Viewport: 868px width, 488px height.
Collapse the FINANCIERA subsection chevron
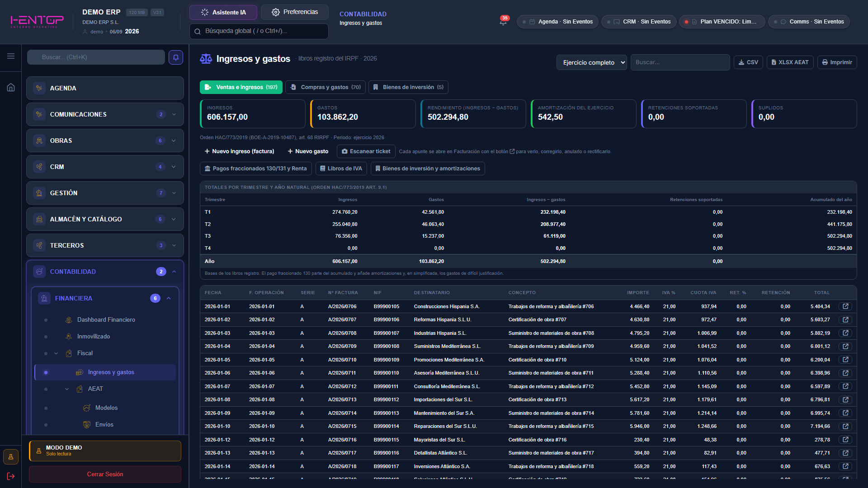coord(169,298)
